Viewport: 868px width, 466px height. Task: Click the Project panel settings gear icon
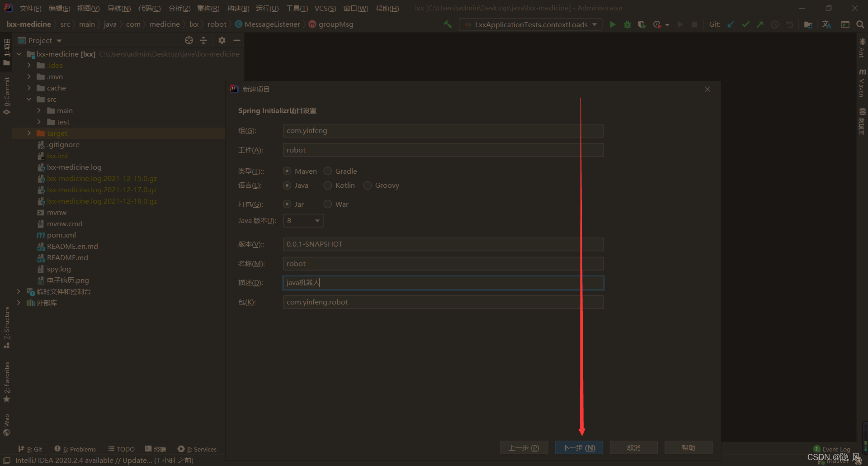click(x=222, y=40)
